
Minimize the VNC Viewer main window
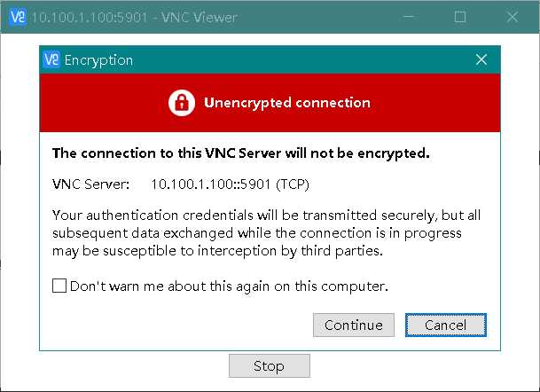409,17
